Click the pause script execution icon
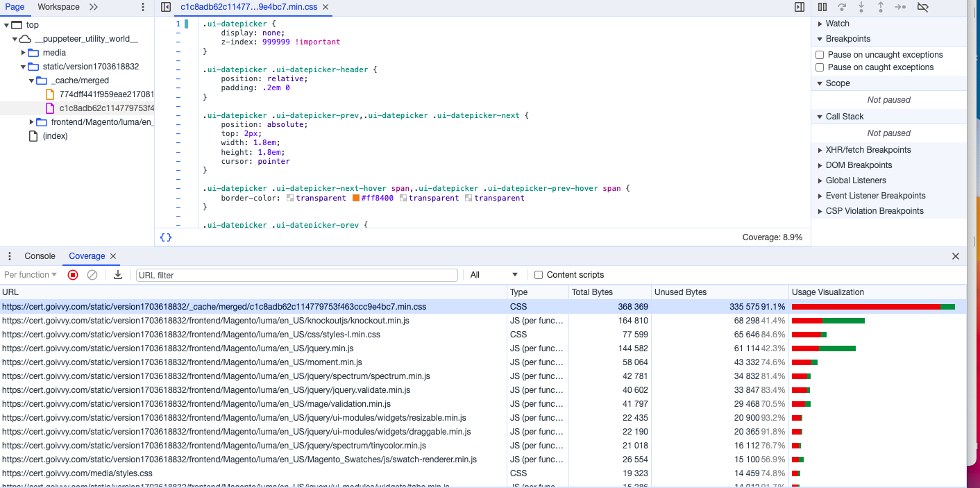Screen dimensions: 980x488 click(822, 7)
